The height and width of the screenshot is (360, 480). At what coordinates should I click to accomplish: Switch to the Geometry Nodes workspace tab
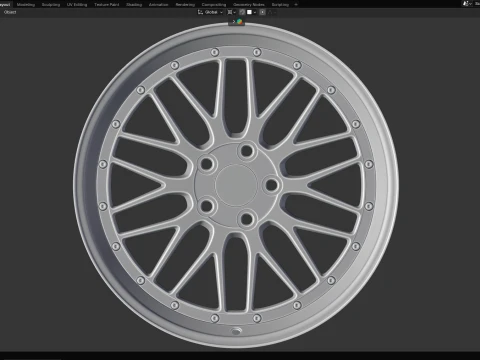(249, 5)
